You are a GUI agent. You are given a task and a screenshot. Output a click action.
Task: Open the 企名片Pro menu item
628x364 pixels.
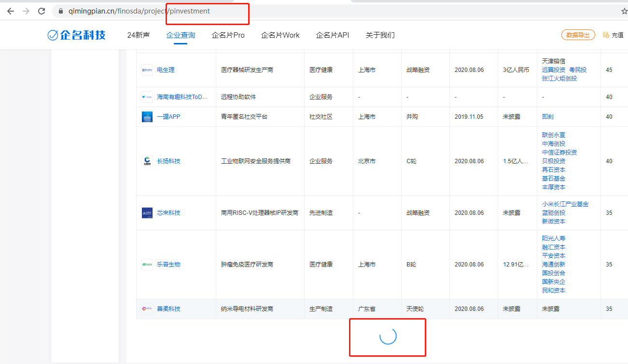click(228, 35)
